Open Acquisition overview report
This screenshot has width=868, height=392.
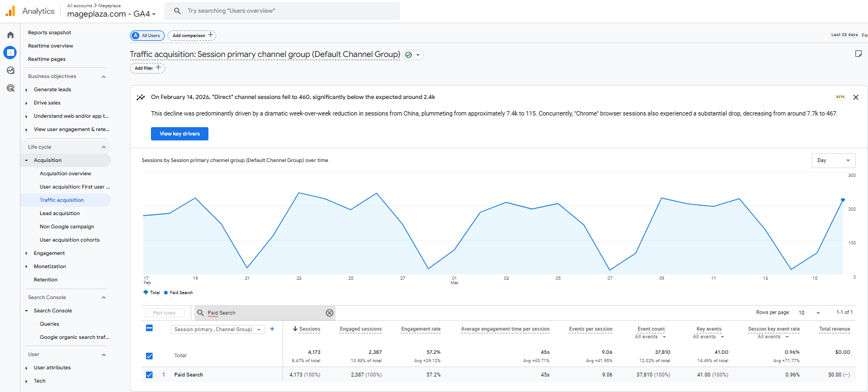pos(65,174)
